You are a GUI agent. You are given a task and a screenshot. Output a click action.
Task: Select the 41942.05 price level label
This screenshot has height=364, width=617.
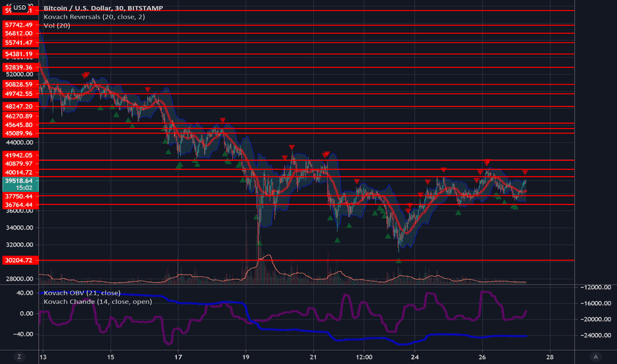[x=21, y=155]
